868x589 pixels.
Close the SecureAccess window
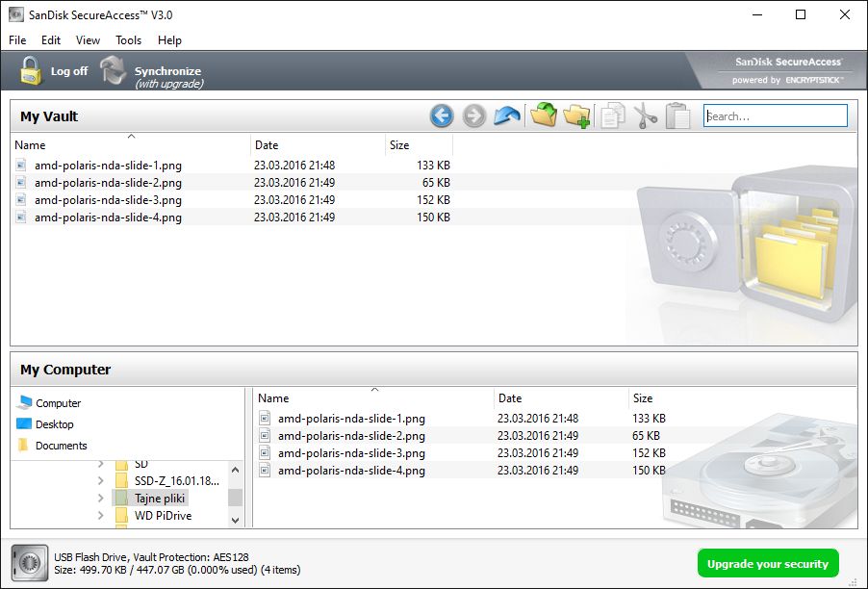click(845, 14)
